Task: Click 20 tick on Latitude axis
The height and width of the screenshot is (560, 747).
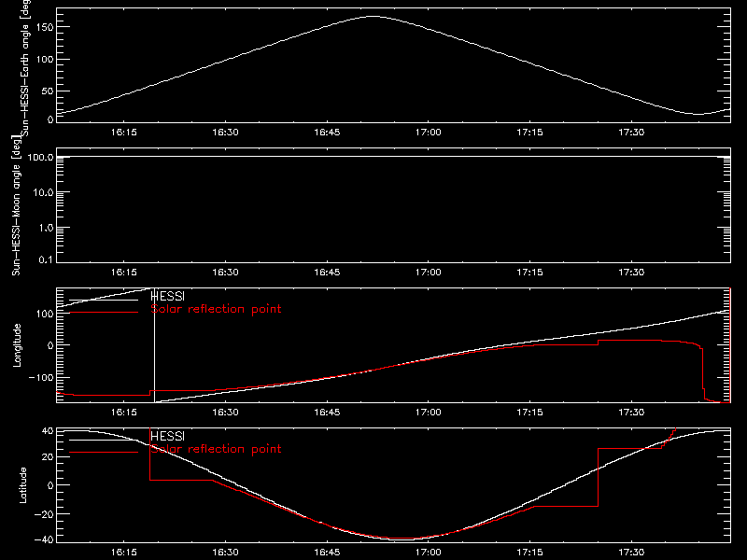Action: [48, 457]
